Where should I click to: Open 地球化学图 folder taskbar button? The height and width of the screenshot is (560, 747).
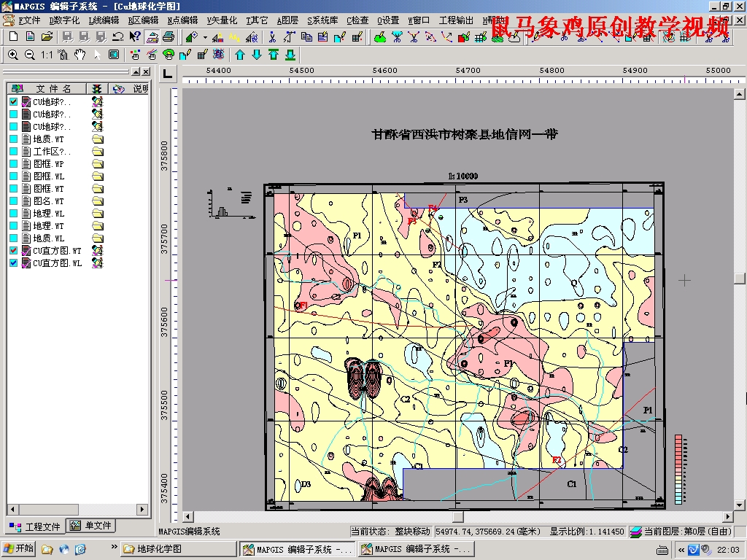click(x=178, y=549)
